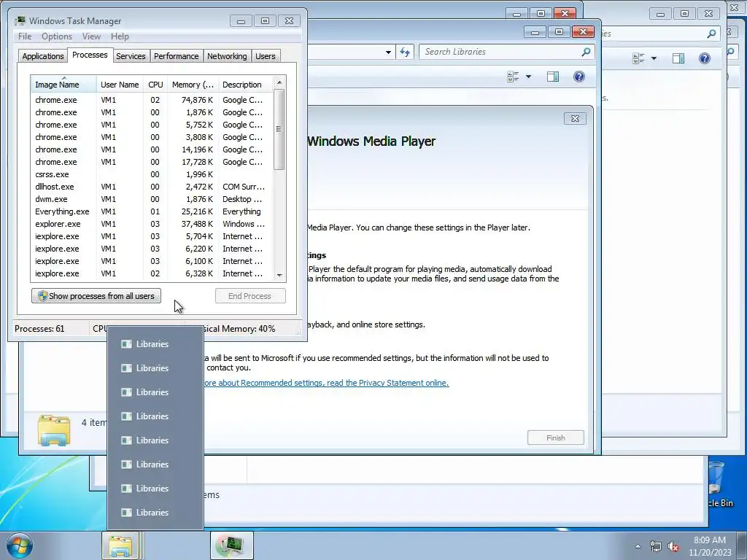Click the Finish button in Media Player setup
The height and width of the screenshot is (560, 747).
point(555,437)
